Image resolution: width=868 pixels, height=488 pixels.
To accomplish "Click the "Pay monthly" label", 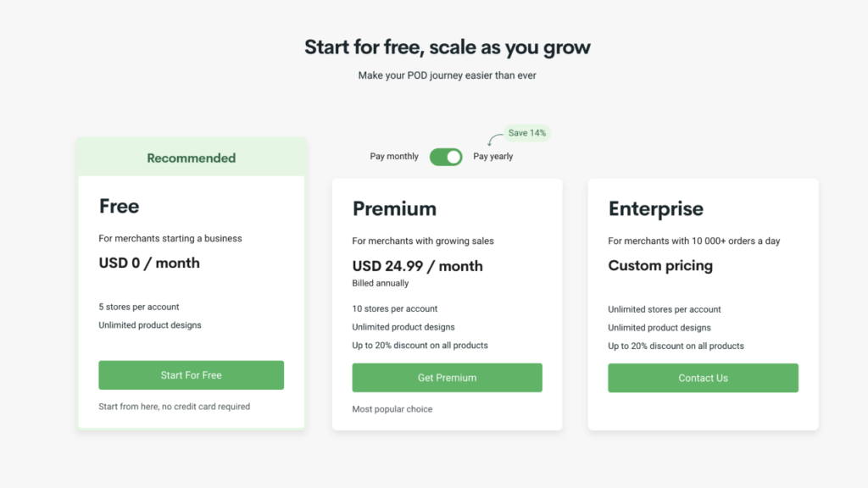I will click(x=393, y=157).
